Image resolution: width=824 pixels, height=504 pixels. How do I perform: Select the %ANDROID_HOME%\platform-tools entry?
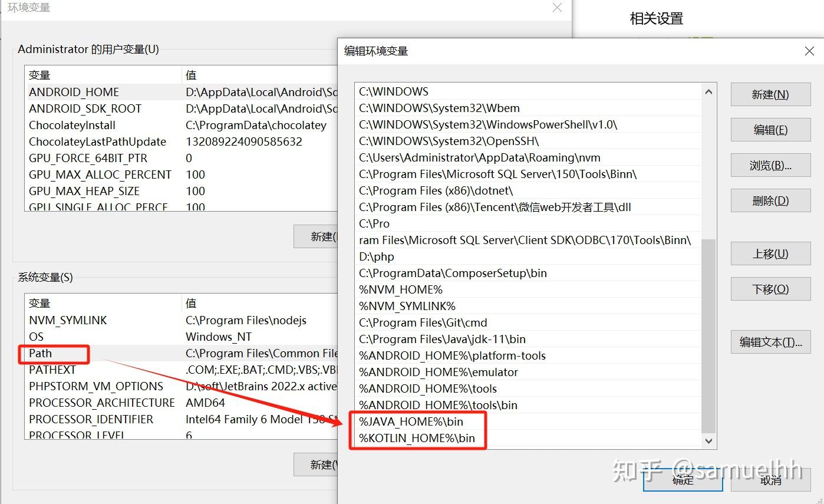[452, 355]
